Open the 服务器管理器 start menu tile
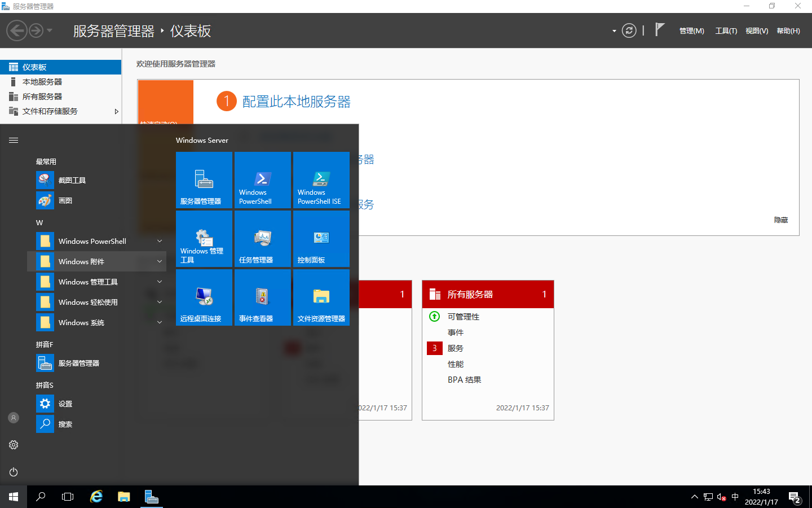The height and width of the screenshot is (508, 812). 204,180
